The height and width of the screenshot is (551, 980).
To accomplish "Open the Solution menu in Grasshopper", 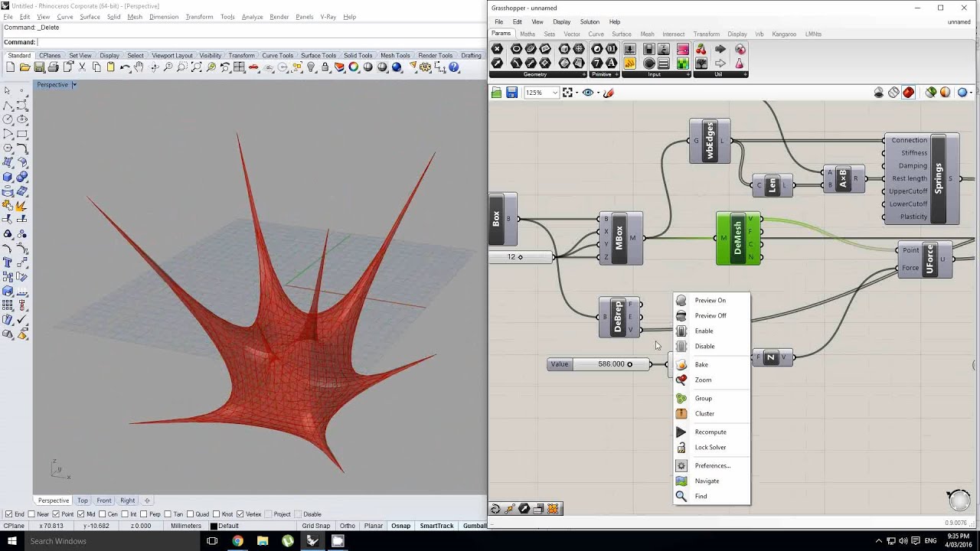I will coord(590,21).
